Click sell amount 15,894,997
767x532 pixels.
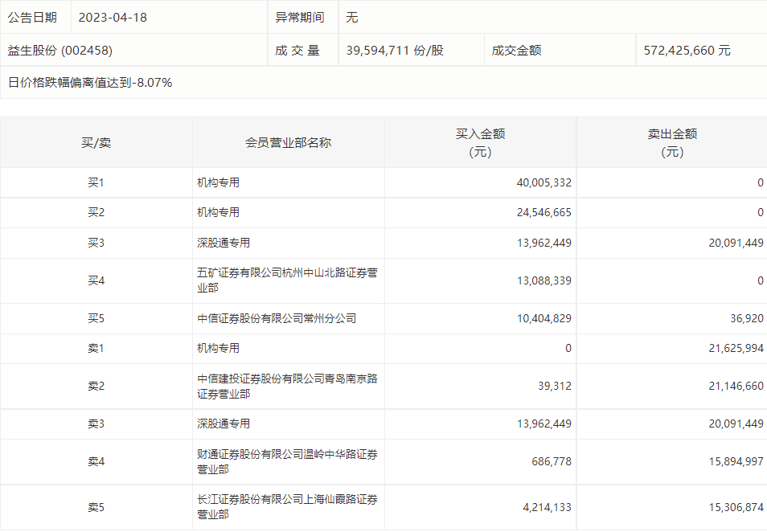(x=736, y=461)
